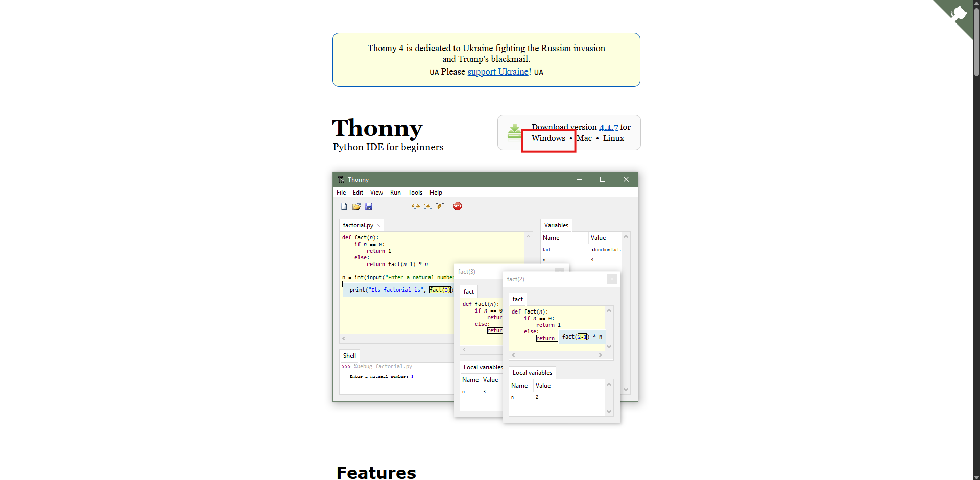
Task: Run the current script with the green arrow
Action: (x=386, y=206)
